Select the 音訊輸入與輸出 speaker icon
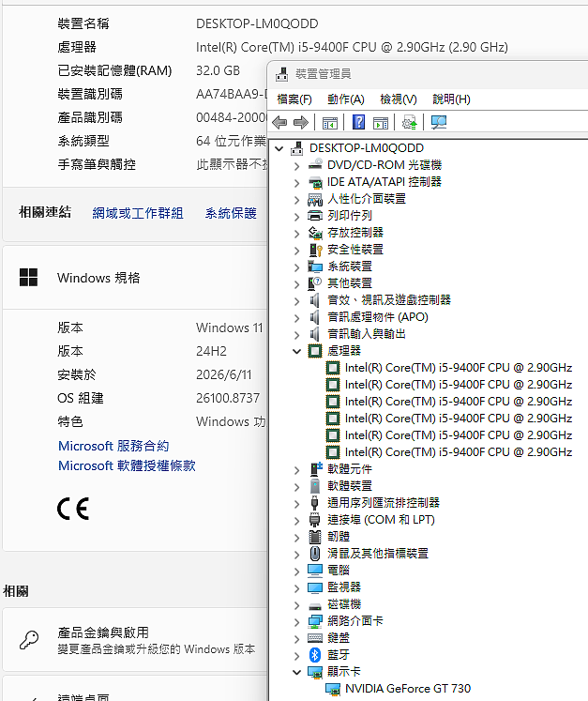Image resolution: width=588 pixels, height=701 pixels. click(x=315, y=334)
